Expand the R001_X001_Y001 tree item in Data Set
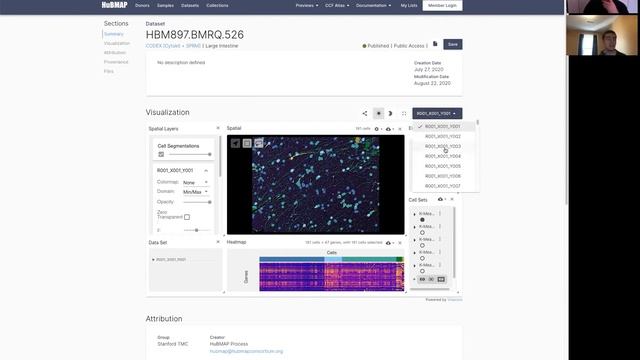 pos(153,260)
